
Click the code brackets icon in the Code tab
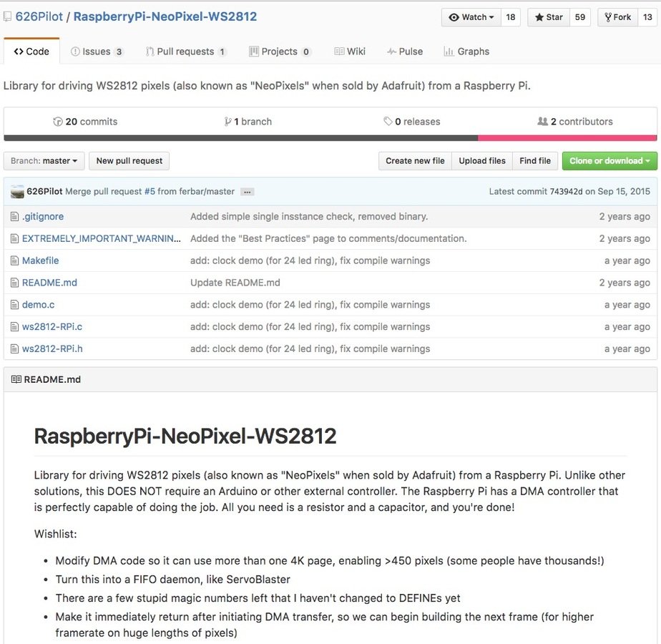[19, 52]
